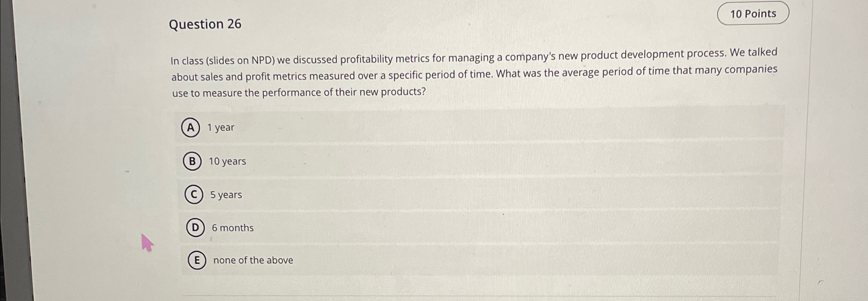Select radio button E for "none of the above"
The height and width of the screenshot is (301, 868).
tap(197, 261)
